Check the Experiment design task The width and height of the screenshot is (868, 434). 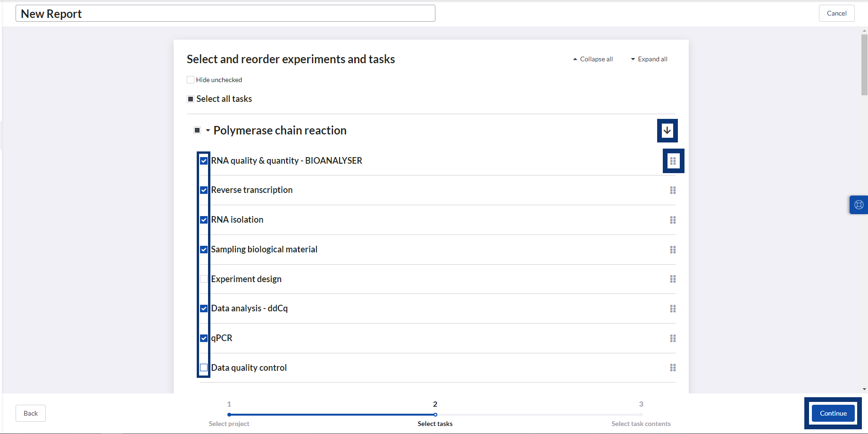(204, 279)
